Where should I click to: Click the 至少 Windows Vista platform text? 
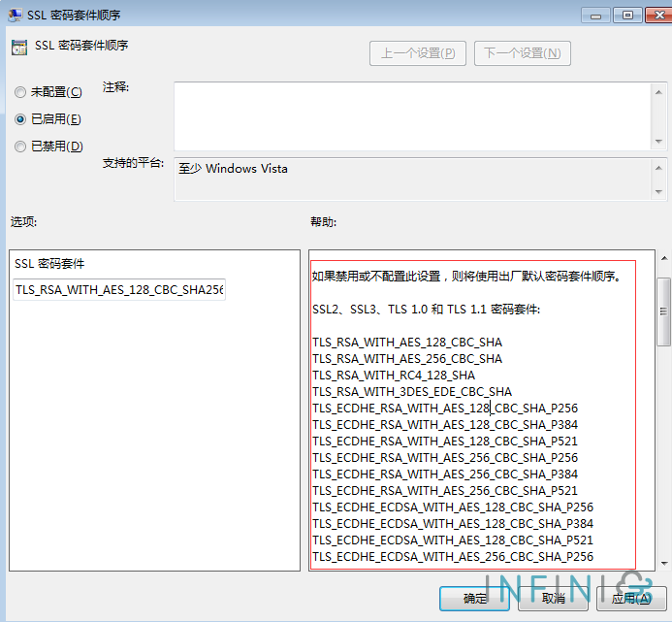coord(233,169)
